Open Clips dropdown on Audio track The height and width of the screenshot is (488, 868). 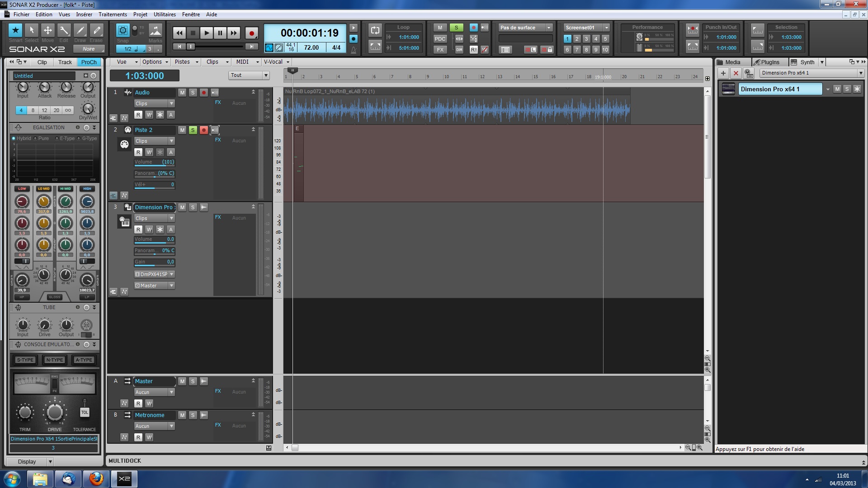click(x=154, y=103)
